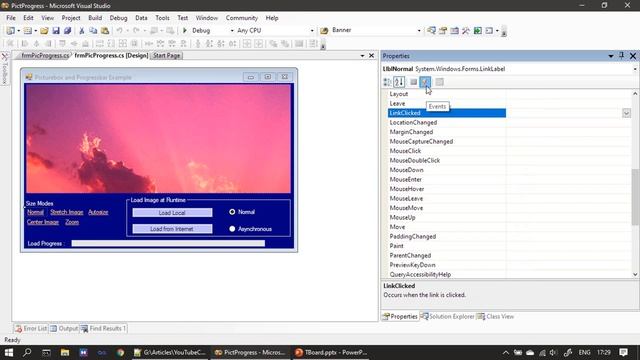Click the Open File folder icon
The width and height of the screenshot is (640, 360).
click(x=44, y=31)
